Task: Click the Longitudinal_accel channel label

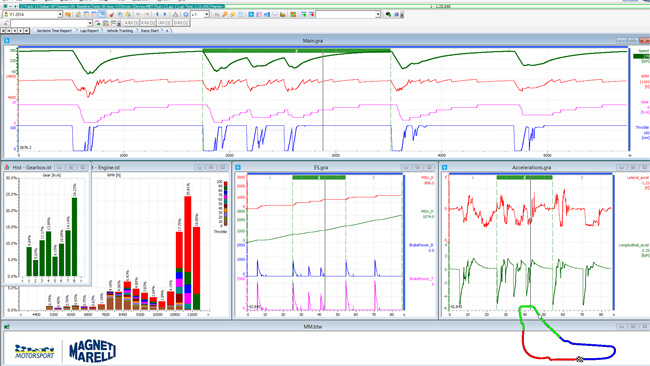Action: tap(634, 245)
